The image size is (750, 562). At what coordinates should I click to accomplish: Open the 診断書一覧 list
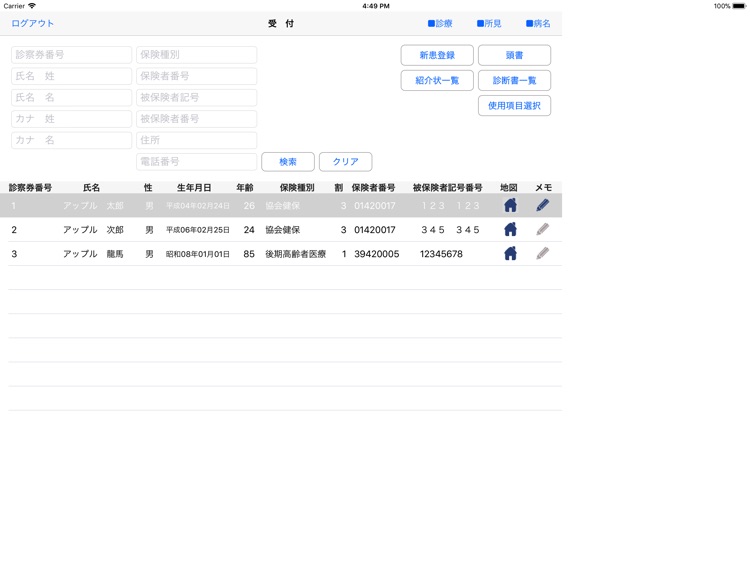coord(514,80)
